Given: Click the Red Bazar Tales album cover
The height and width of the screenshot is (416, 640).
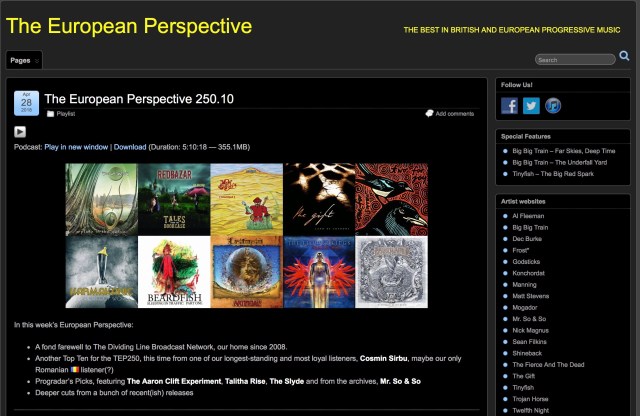Looking at the screenshot, I should coord(173,199).
